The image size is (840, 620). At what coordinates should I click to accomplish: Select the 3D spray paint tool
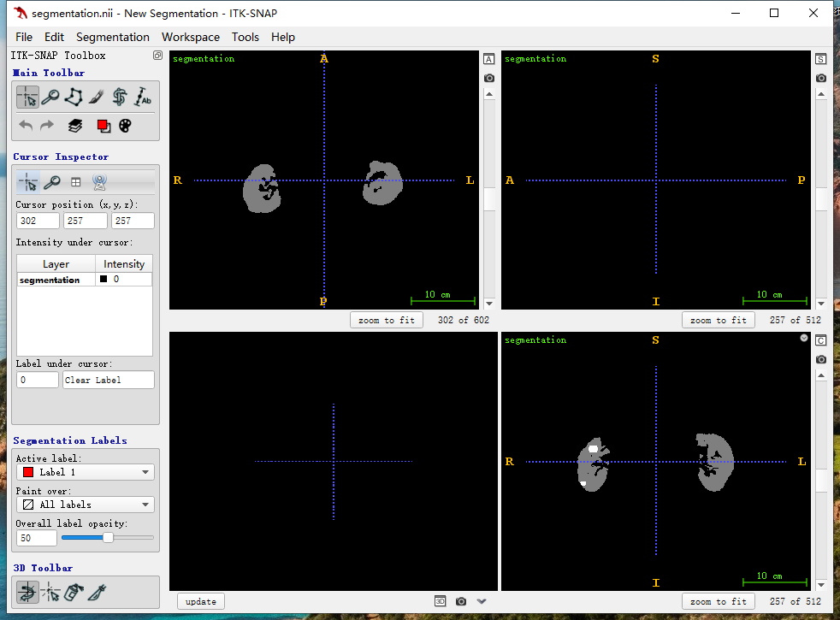point(74,592)
